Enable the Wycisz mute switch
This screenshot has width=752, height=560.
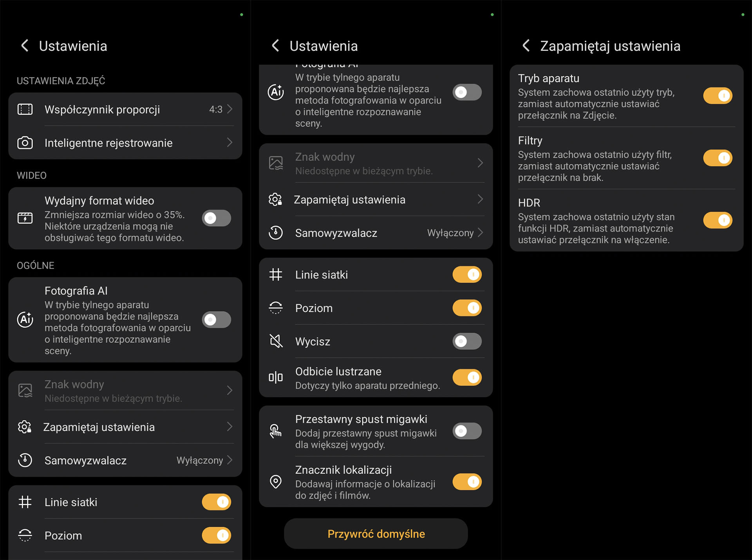coord(467,341)
